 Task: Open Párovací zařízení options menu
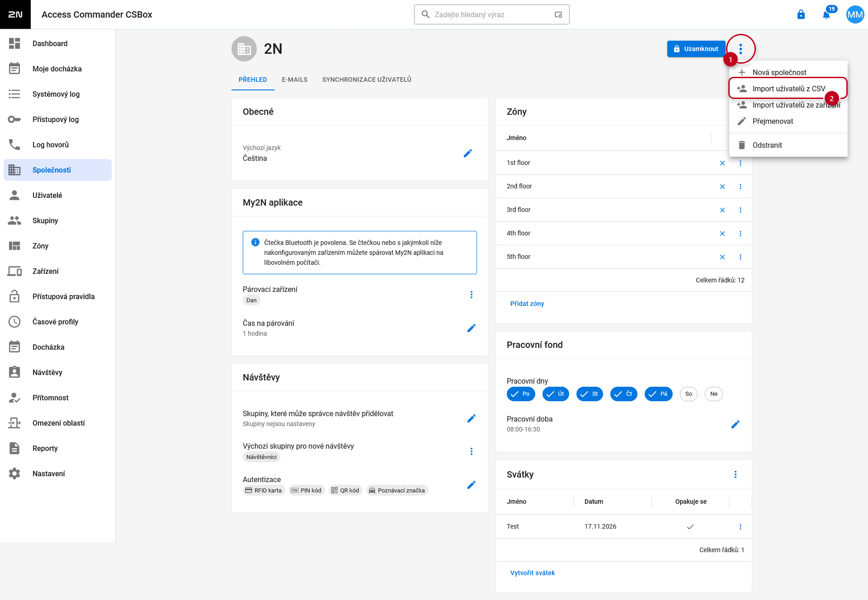click(x=472, y=295)
